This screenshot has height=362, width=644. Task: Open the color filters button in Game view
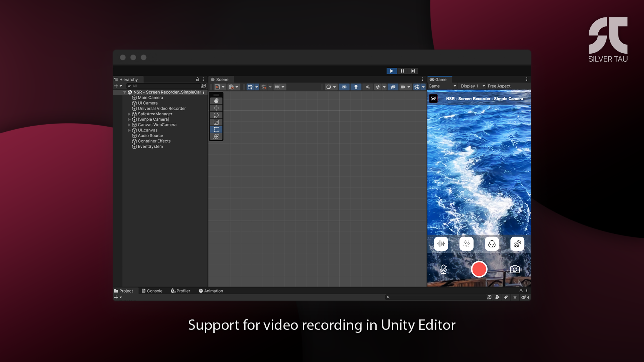pyautogui.click(x=492, y=244)
